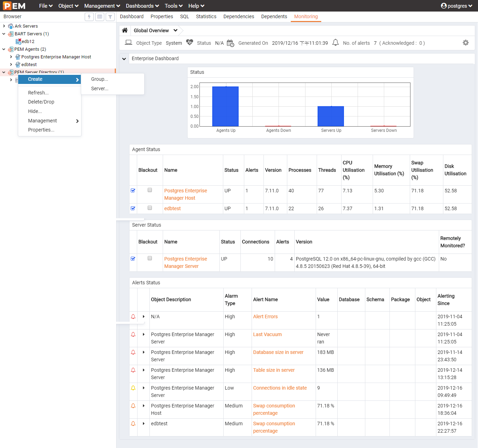Click the PEM Agents group icon
Image resolution: width=478 pixels, height=448 pixels.
(x=11, y=49)
